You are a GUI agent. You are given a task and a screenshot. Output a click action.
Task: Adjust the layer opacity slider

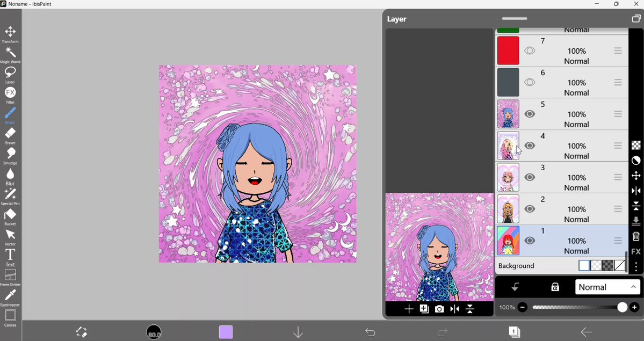pyautogui.click(x=580, y=307)
